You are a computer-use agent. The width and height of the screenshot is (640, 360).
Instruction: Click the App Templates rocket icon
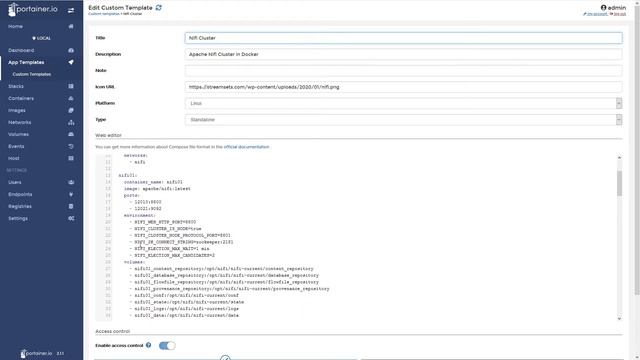click(x=71, y=62)
